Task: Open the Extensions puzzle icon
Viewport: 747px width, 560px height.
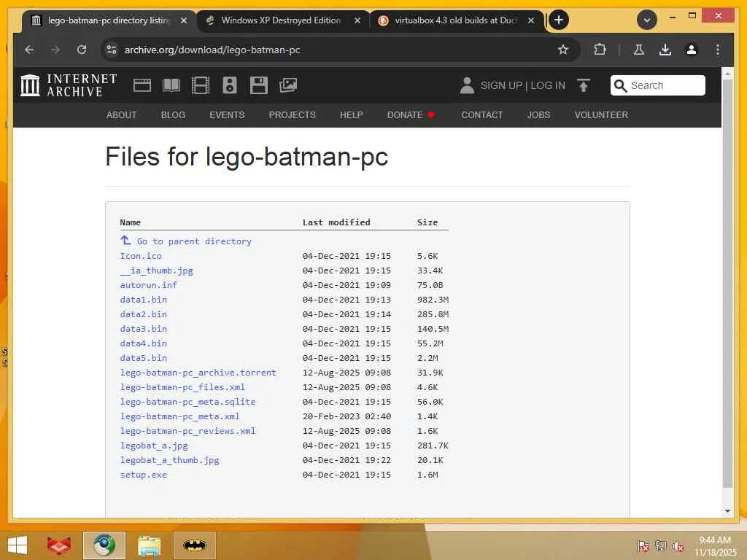Action: click(x=600, y=50)
